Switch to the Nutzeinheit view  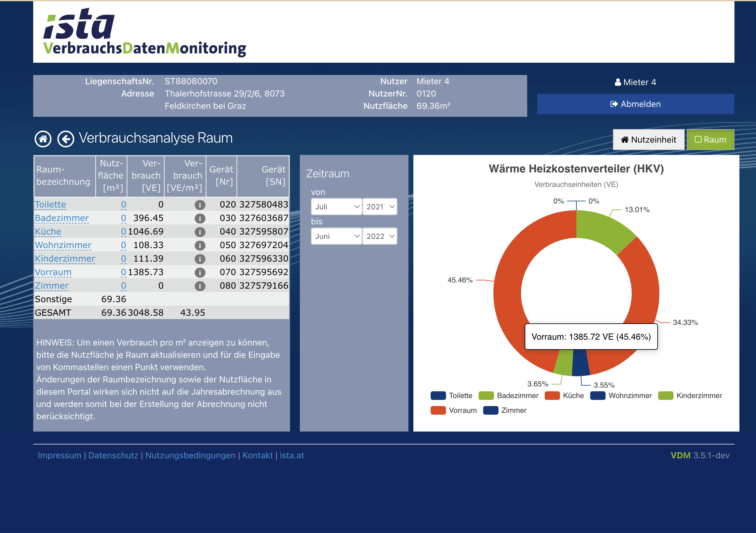[x=648, y=139]
